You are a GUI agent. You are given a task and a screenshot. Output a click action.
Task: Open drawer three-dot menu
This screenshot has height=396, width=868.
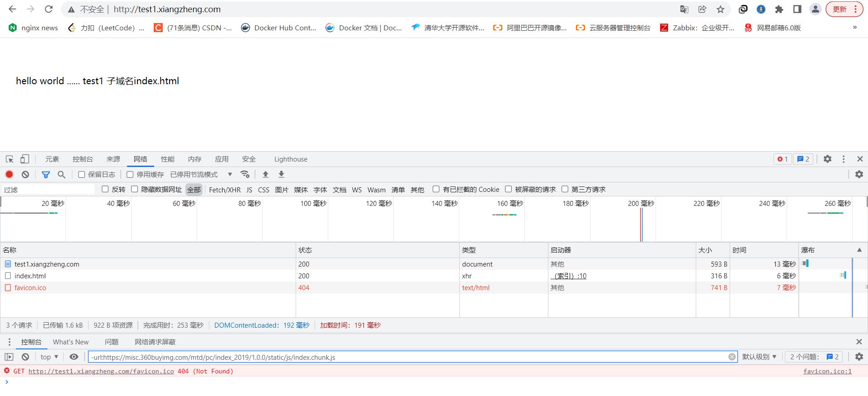9,342
